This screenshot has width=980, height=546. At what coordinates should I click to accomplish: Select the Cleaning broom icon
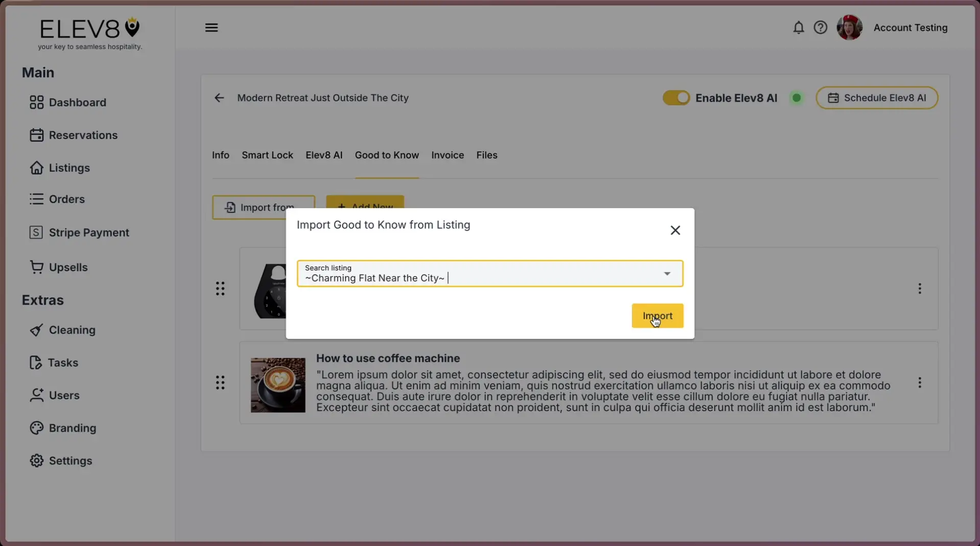36,330
